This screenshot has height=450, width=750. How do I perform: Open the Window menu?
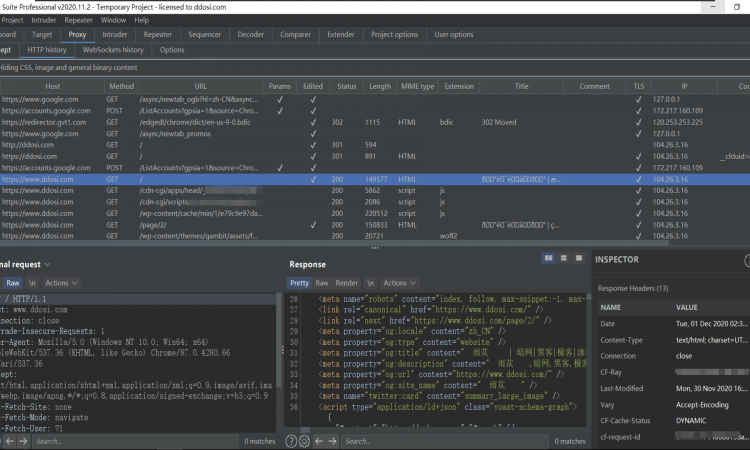[x=113, y=20]
